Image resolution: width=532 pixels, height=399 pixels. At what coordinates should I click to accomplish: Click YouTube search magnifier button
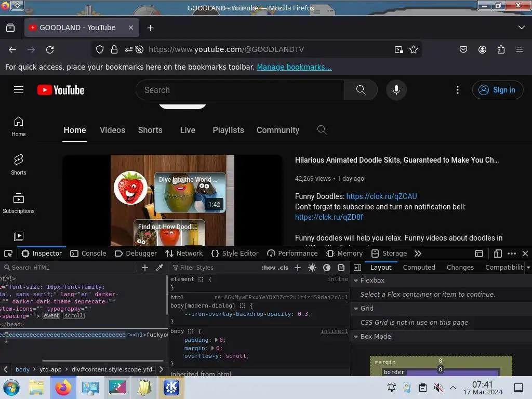pos(361,90)
